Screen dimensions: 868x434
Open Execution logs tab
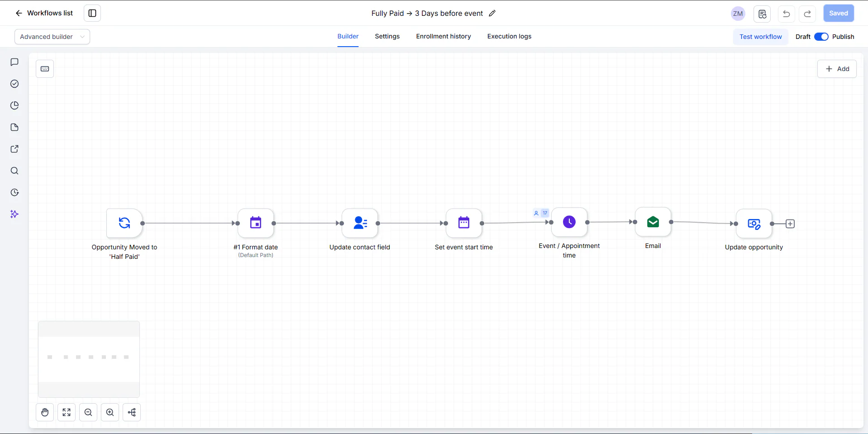(509, 36)
